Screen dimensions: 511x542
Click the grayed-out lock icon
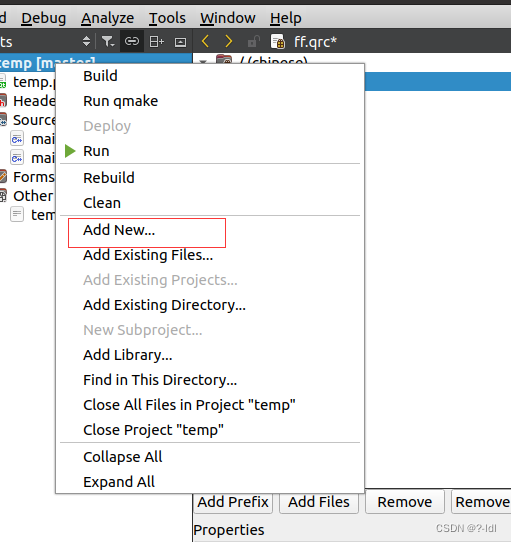(254, 42)
